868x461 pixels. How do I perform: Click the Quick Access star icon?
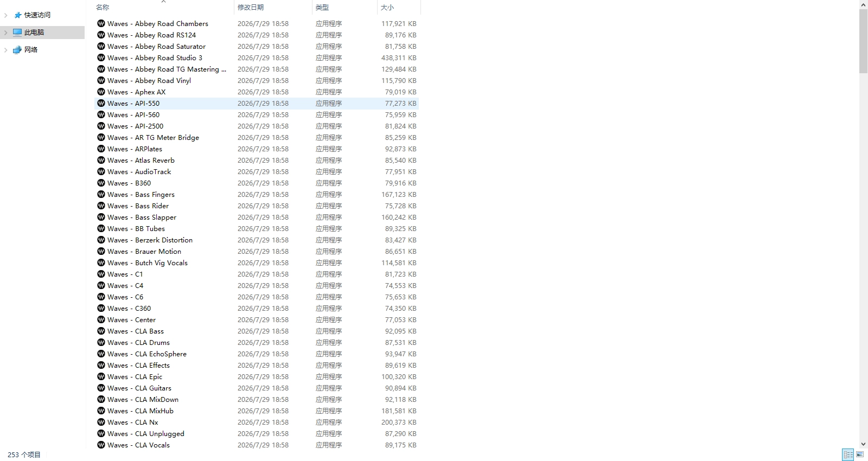coord(18,15)
